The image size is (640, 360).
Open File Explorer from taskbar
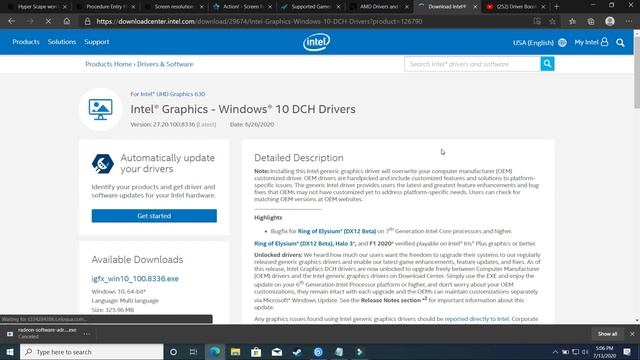click(x=236, y=352)
